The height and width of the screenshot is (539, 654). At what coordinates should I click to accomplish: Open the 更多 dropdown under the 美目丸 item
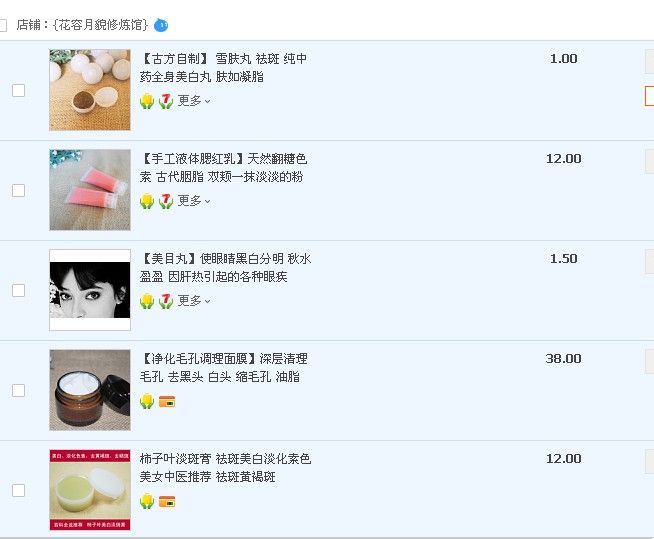(194, 300)
